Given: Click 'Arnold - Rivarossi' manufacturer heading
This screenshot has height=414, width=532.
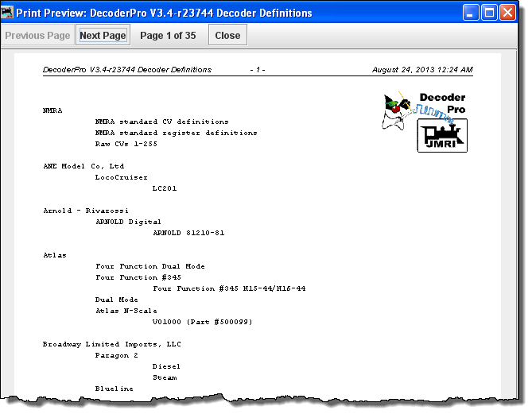Looking at the screenshot, I should 83,211.
